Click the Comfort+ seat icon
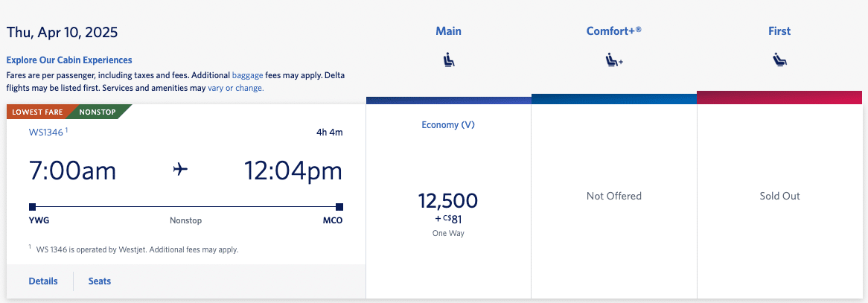 click(x=613, y=60)
